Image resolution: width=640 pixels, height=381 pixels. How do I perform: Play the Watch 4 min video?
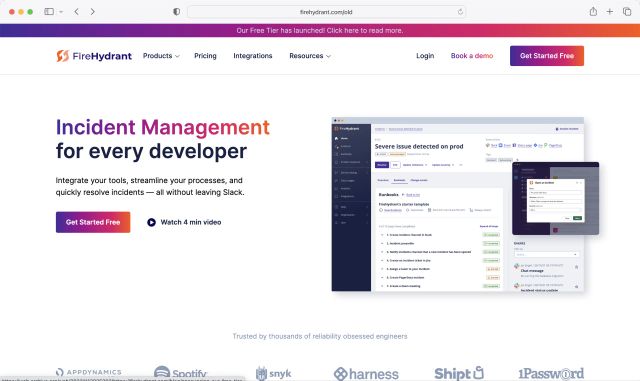tap(184, 222)
